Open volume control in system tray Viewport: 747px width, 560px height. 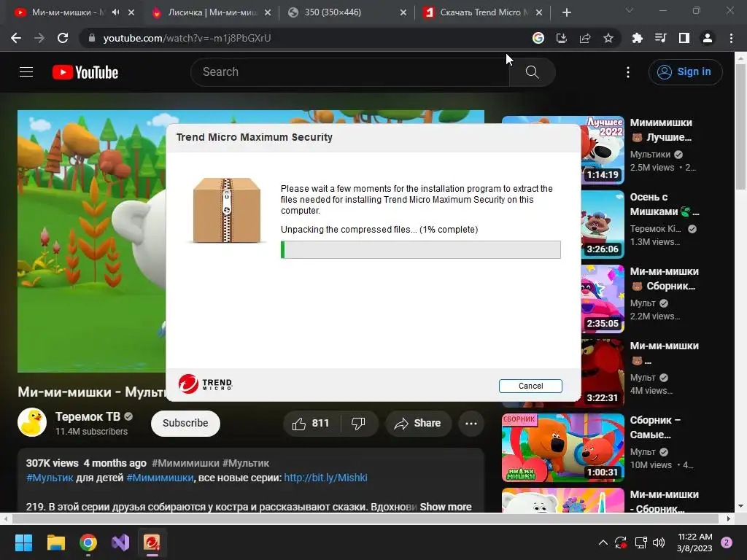[659, 542]
